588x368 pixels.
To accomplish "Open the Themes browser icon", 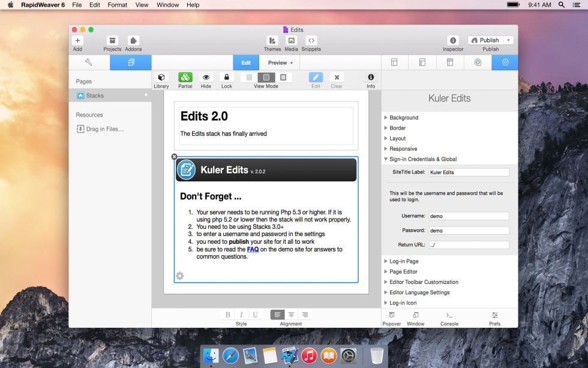I will point(272,40).
